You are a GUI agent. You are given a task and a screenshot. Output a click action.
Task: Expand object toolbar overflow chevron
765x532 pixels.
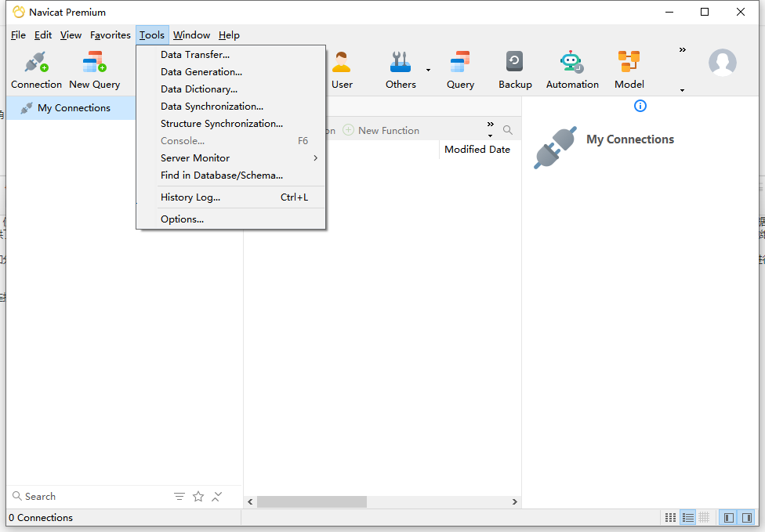click(491, 124)
